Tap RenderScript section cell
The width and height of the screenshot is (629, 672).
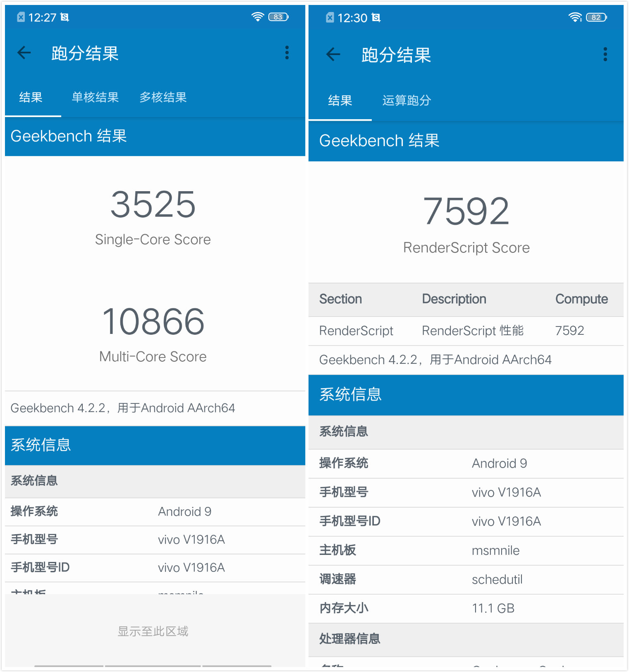click(x=356, y=331)
